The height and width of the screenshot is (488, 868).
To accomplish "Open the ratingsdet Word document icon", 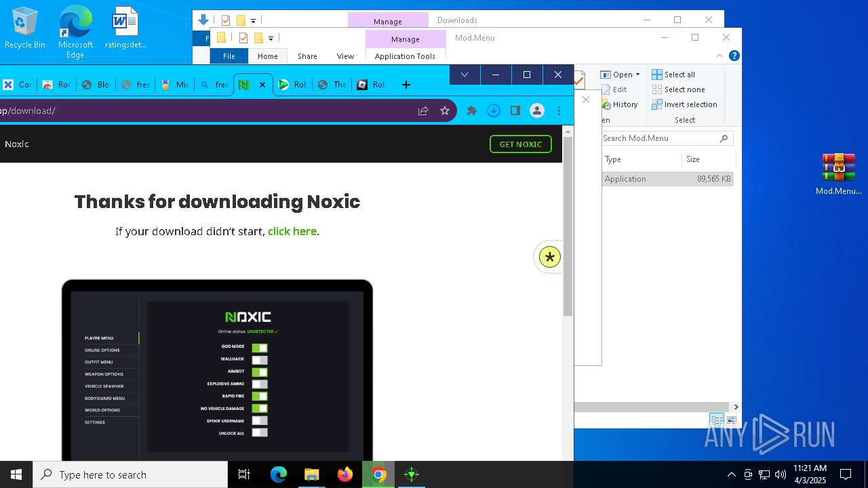I will click(x=125, y=28).
